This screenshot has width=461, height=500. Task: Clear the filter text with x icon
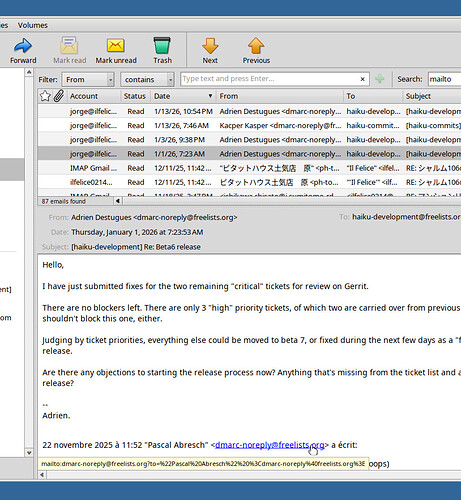[x=362, y=79]
